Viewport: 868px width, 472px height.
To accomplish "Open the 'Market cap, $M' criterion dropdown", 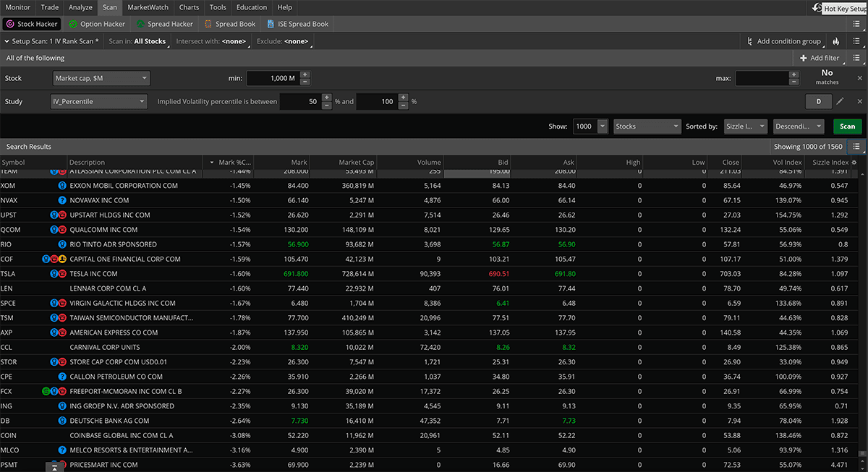I will tap(101, 78).
